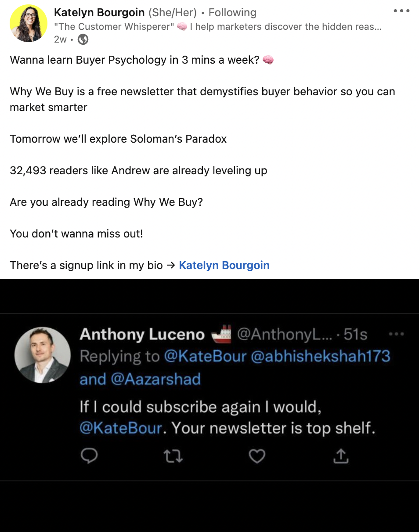
Task: Click the globe public visibility icon
Action: click(x=83, y=40)
